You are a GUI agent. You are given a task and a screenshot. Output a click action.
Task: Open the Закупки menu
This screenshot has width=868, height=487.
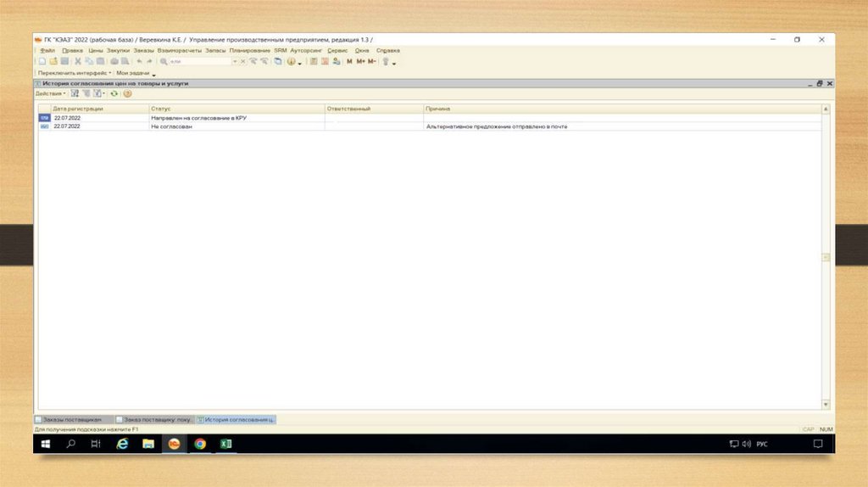[x=118, y=51]
